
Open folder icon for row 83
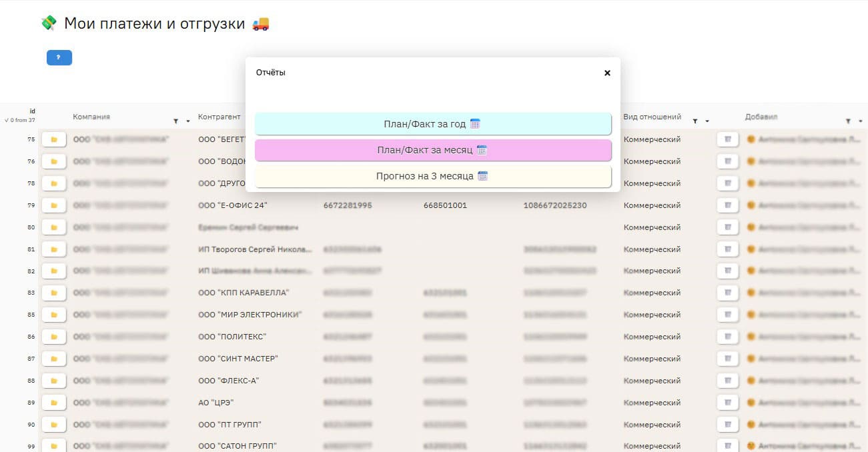pos(54,293)
